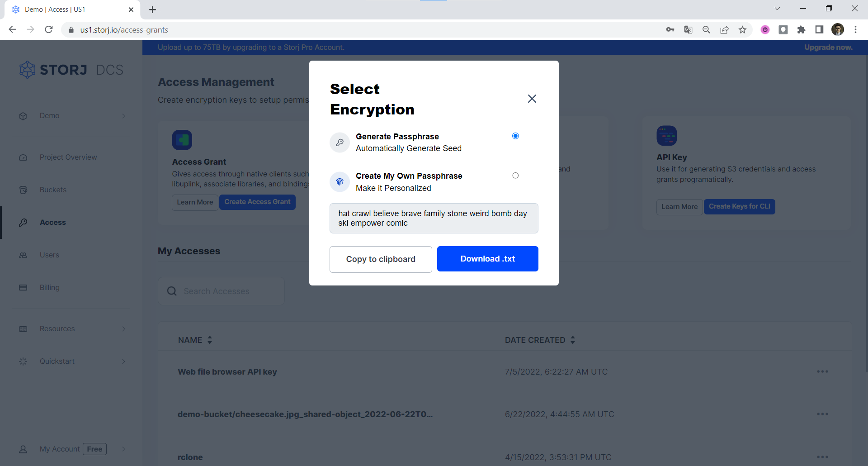Open the browser Extensions puzzle icon
This screenshot has height=466, width=868.
click(x=801, y=30)
